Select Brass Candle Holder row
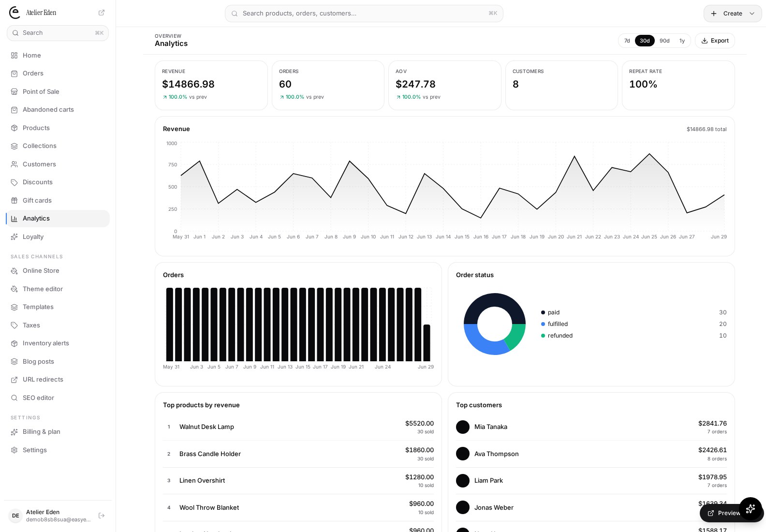Image resolution: width=766 pixels, height=532 pixels. click(x=298, y=454)
